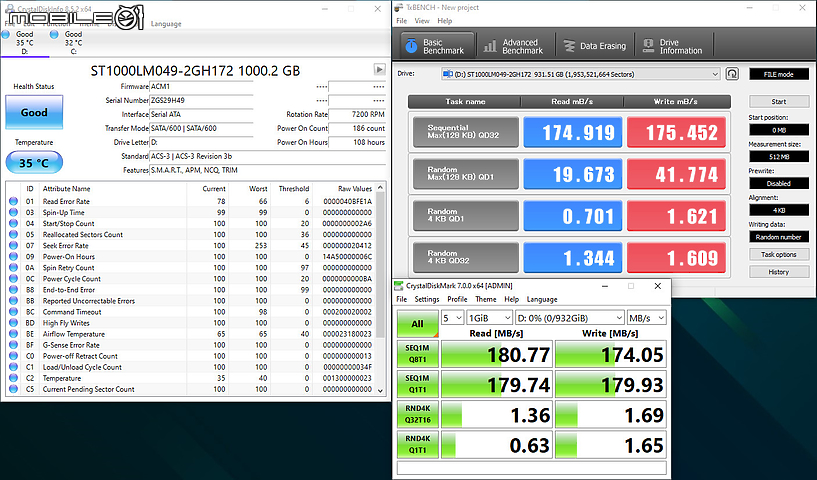The image size is (817, 480).
Task: Open the CrystalDiskInfo Language menu
Action: pos(166,24)
